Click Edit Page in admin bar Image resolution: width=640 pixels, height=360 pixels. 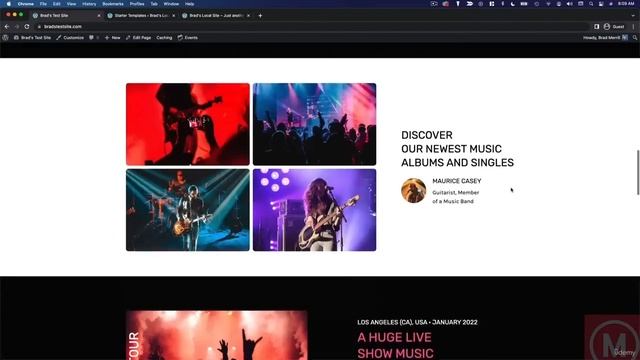point(138,38)
